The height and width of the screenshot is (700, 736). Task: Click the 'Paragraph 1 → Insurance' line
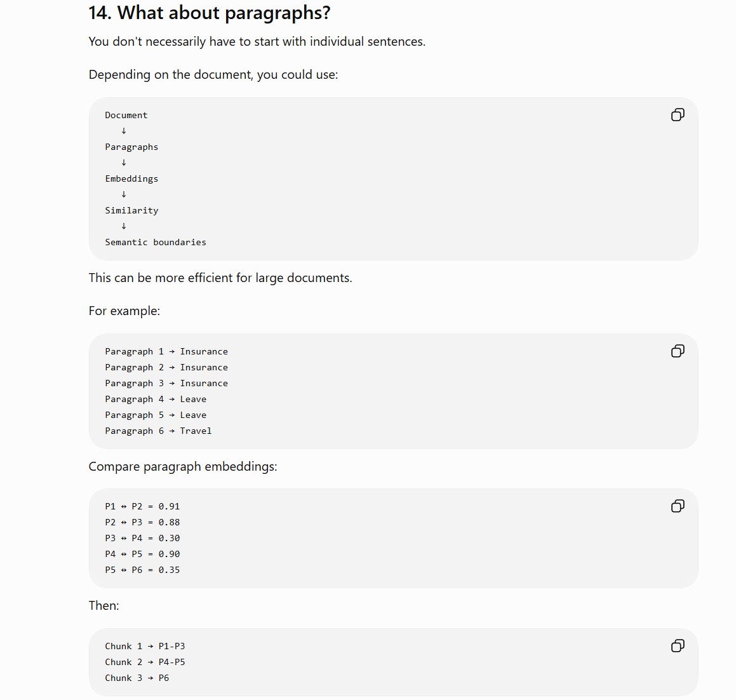pos(166,352)
